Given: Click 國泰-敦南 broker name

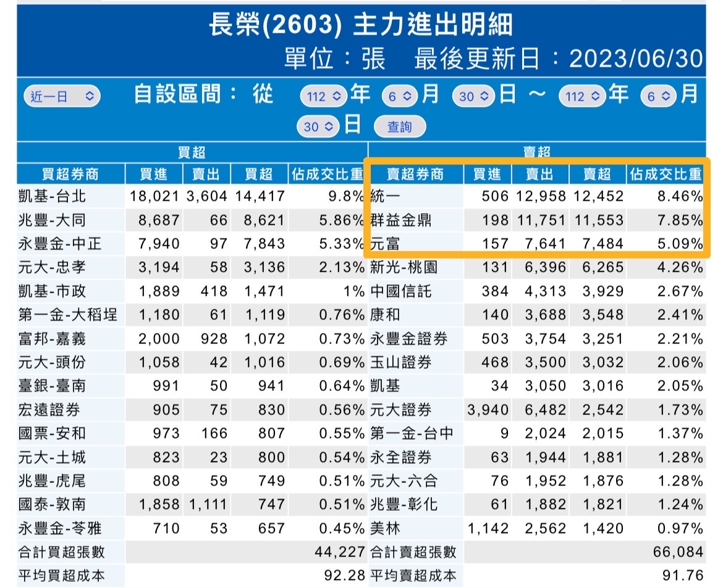Looking at the screenshot, I should (52, 504).
